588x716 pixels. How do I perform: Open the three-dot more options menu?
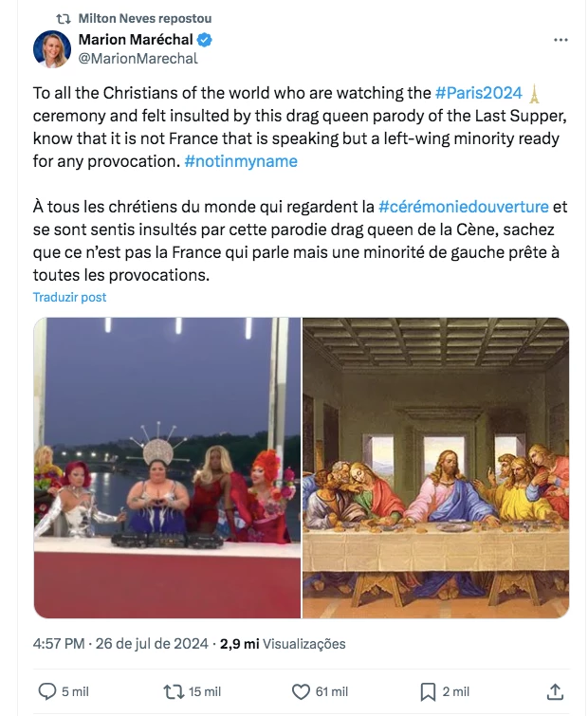tap(560, 41)
